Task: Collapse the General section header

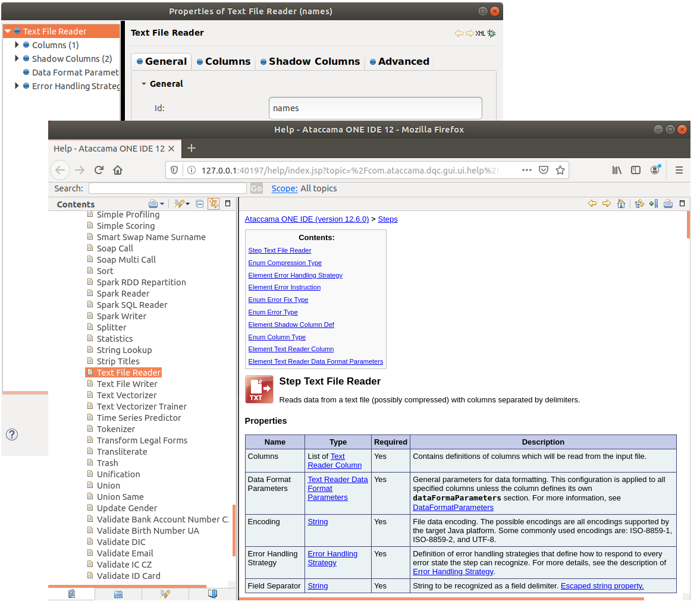Action: coord(144,84)
